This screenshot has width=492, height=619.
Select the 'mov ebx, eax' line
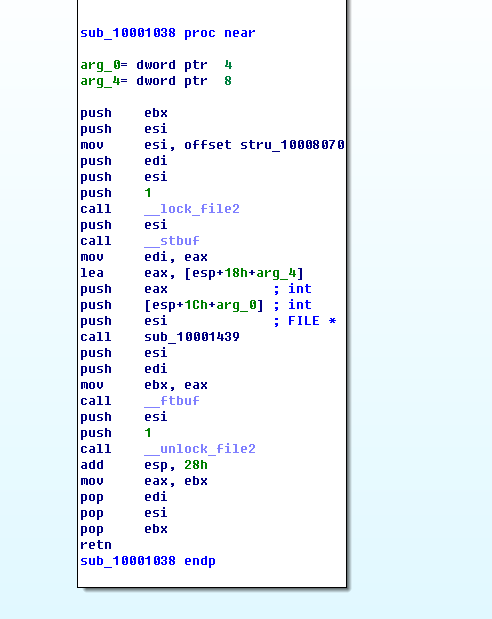144,385
